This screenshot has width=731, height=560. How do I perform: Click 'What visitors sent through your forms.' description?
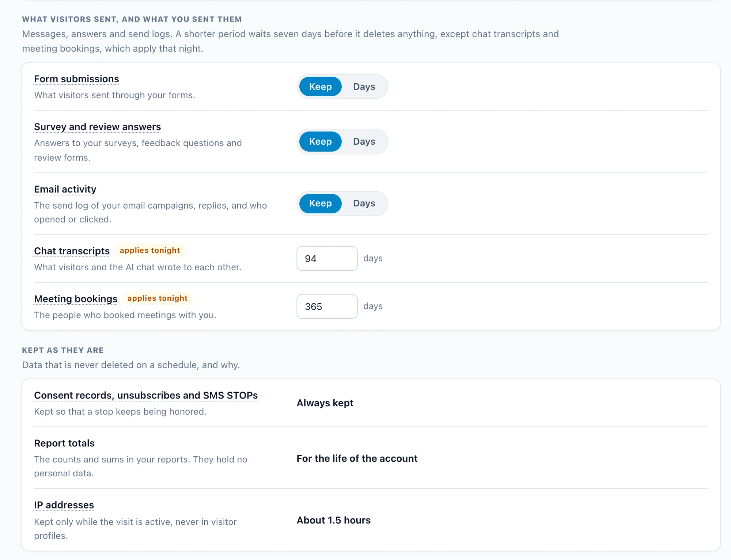114,95
